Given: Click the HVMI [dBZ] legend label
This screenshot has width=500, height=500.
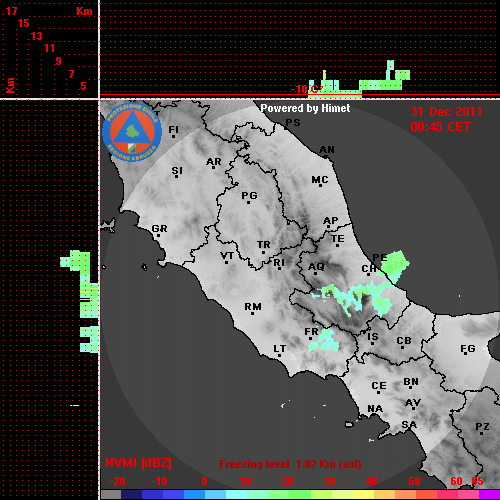Looking at the screenshot, I should click(x=138, y=463).
